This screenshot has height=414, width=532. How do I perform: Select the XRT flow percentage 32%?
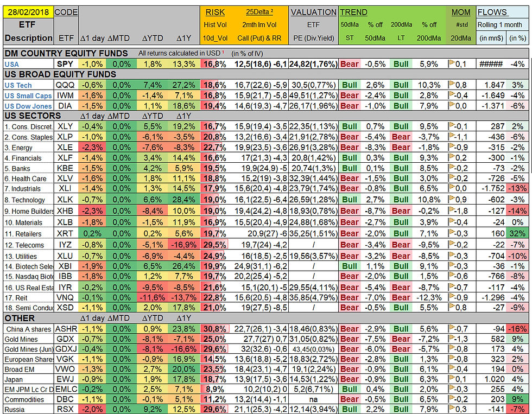(517, 233)
